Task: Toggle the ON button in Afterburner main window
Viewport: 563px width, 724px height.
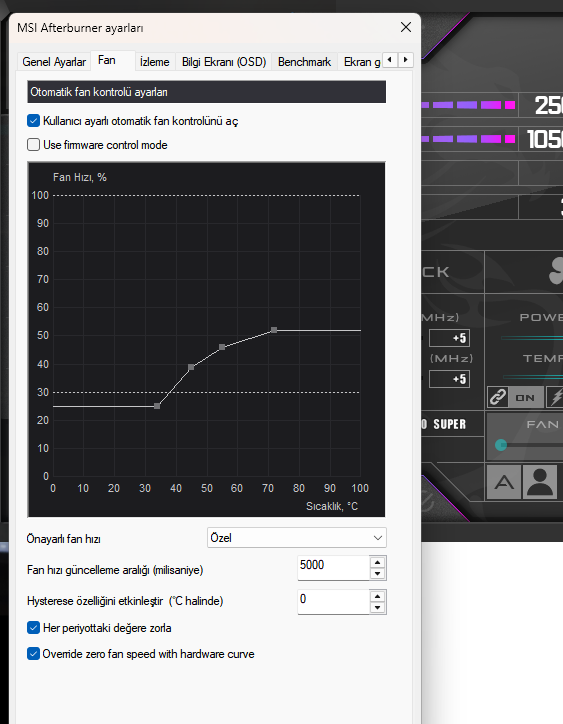Action: pos(525,398)
